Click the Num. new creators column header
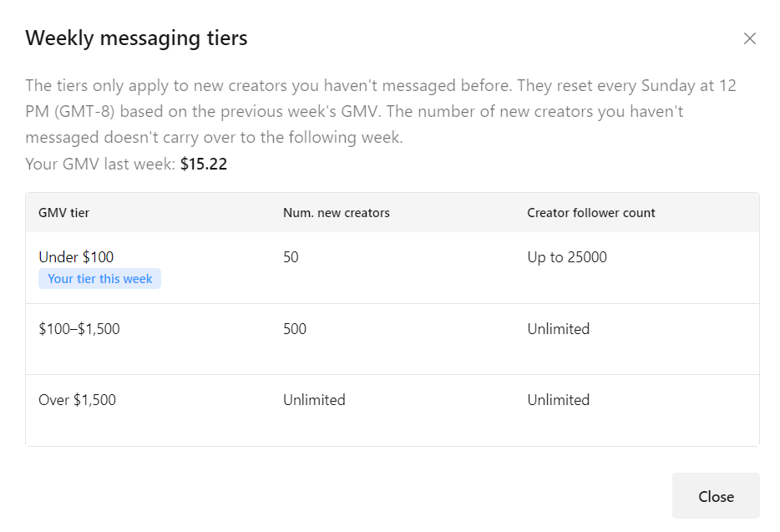Image resolution: width=780 pixels, height=532 pixels. coord(337,213)
